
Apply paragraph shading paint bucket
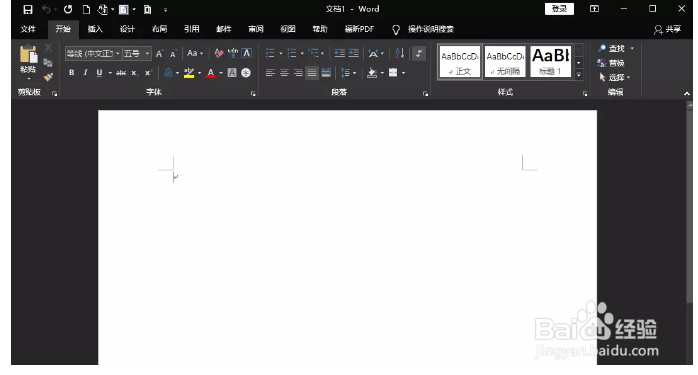point(372,73)
